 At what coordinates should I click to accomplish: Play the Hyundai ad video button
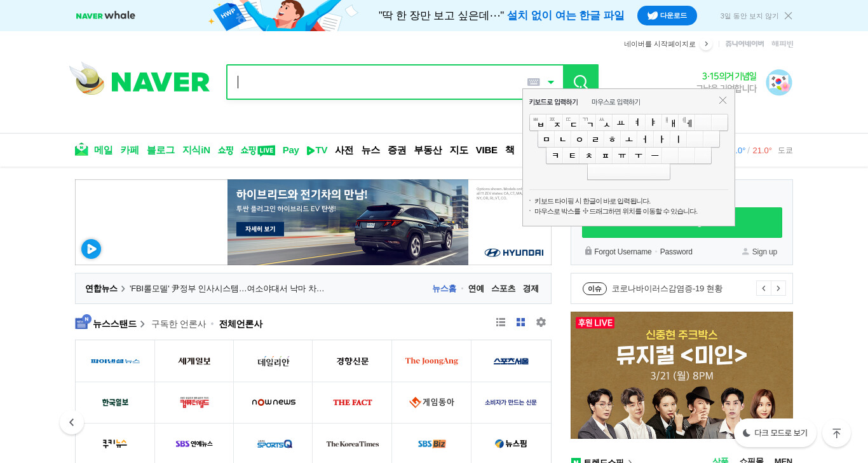91,249
